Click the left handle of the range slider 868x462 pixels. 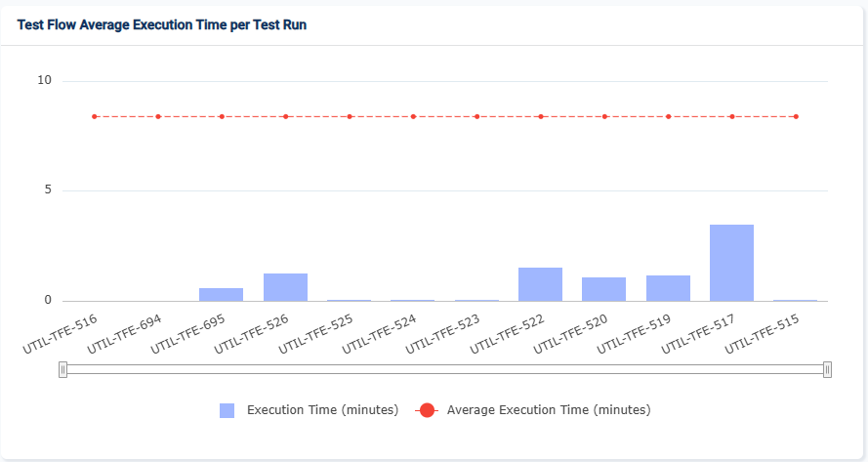coord(63,369)
